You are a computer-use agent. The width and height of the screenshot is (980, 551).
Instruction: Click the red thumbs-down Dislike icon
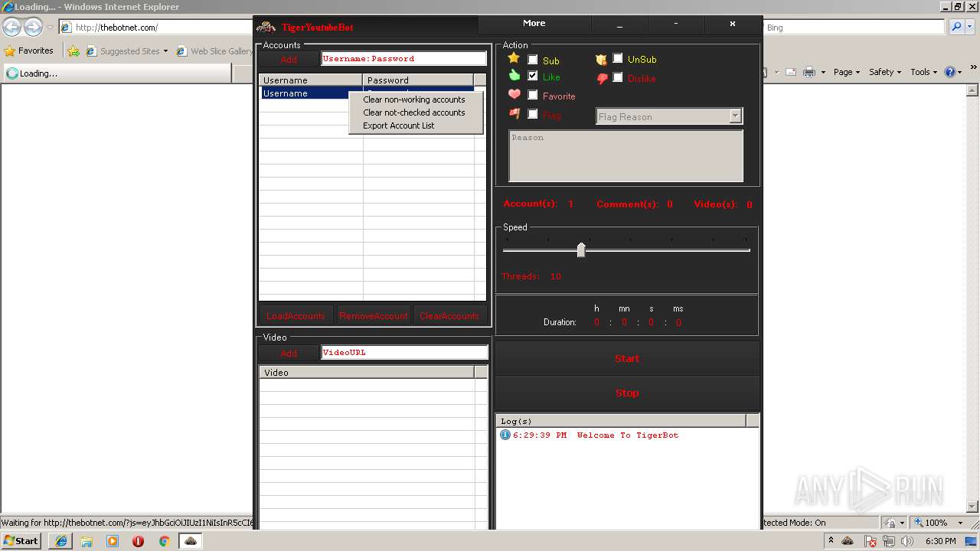pyautogui.click(x=601, y=78)
